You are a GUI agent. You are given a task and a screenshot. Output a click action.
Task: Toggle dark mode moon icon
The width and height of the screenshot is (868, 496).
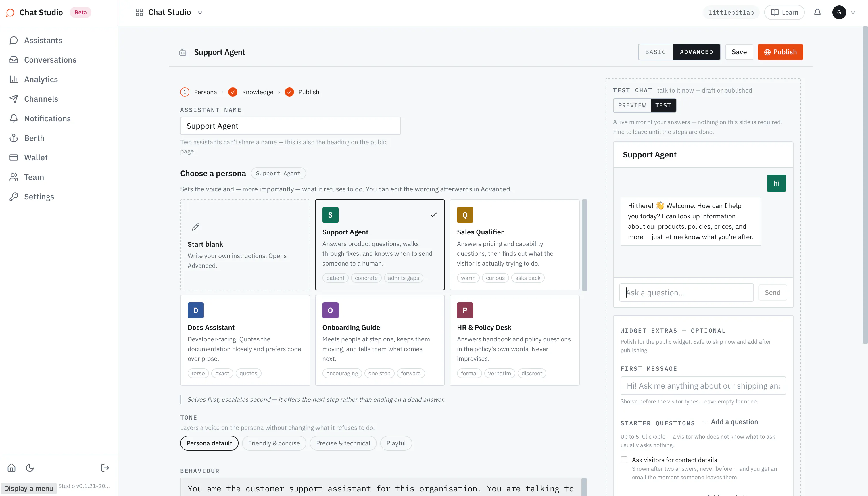tap(30, 467)
